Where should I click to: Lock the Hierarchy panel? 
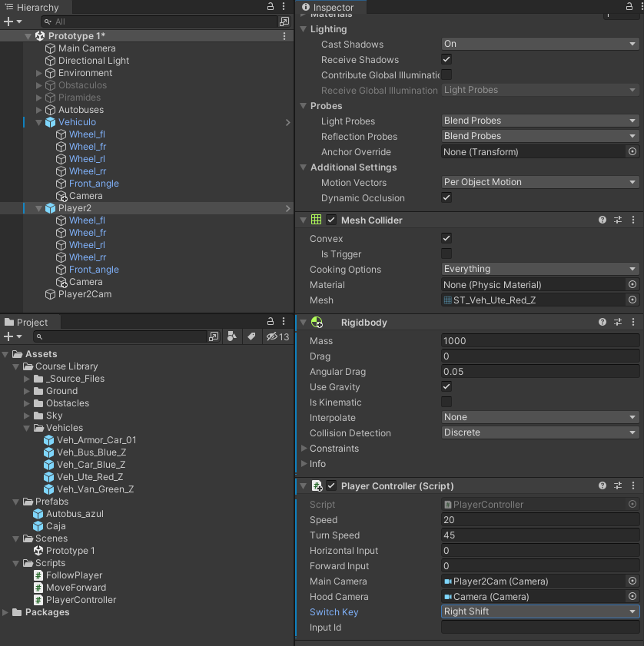tap(271, 7)
